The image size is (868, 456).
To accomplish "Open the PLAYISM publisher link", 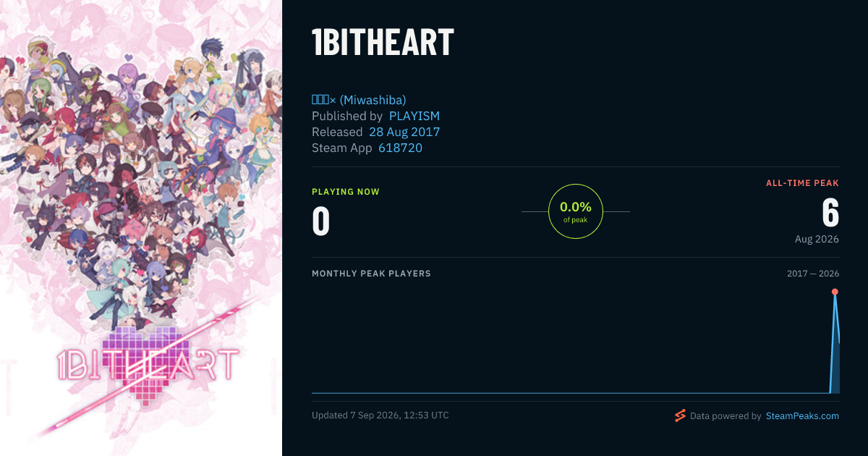I will 414,116.
